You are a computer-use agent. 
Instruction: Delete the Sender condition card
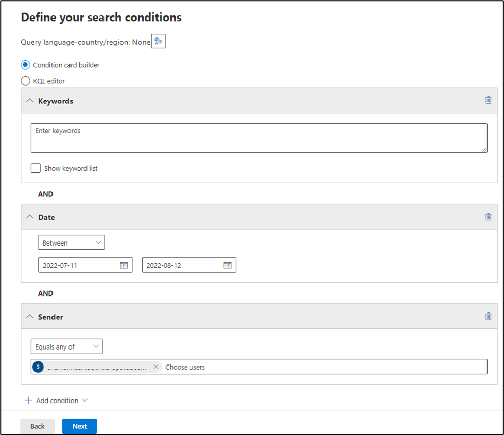click(488, 317)
